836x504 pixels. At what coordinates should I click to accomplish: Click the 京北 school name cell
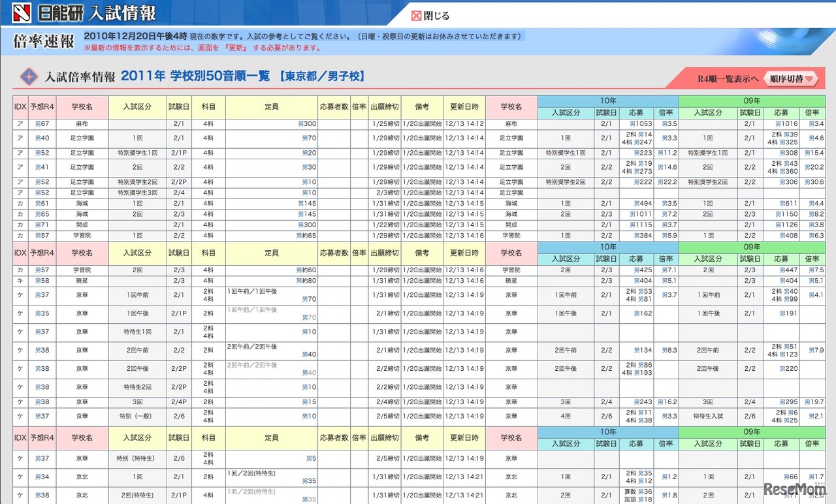(x=82, y=477)
